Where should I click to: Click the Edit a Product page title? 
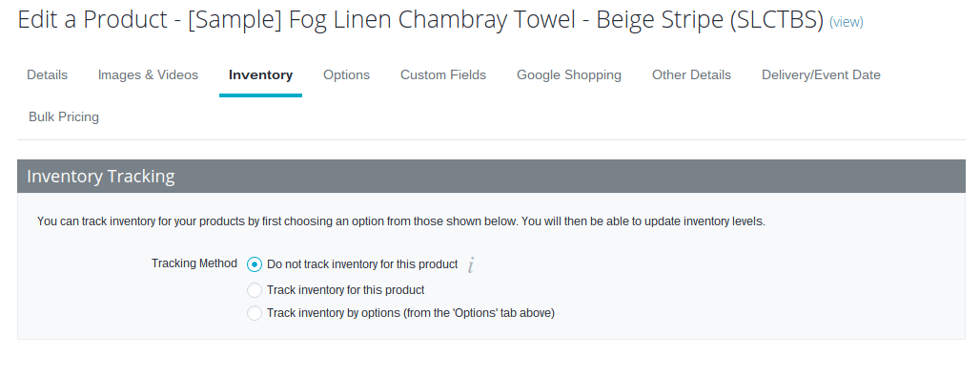(420, 21)
